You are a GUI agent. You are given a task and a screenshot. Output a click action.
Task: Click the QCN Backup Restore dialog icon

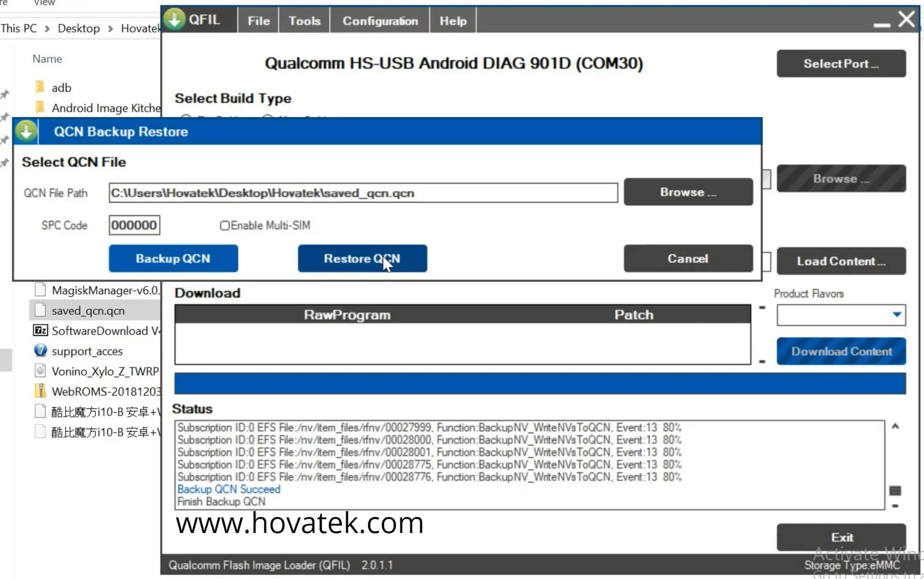point(26,131)
